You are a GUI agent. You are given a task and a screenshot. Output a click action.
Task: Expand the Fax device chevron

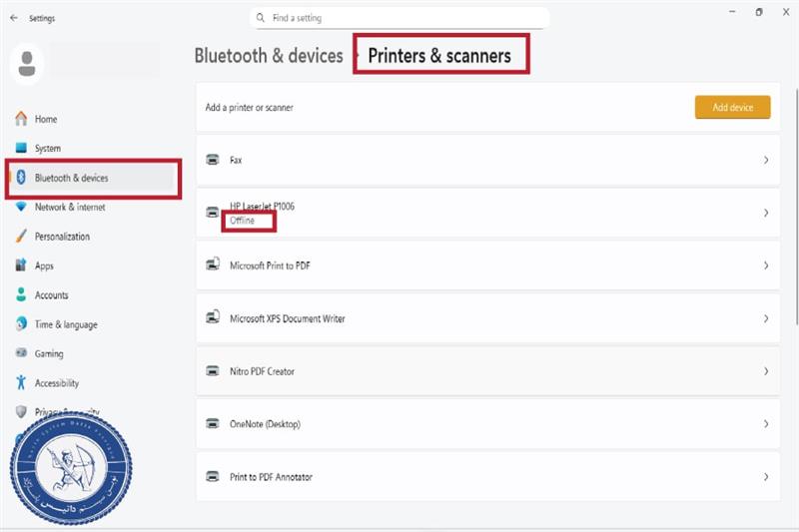click(x=765, y=160)
